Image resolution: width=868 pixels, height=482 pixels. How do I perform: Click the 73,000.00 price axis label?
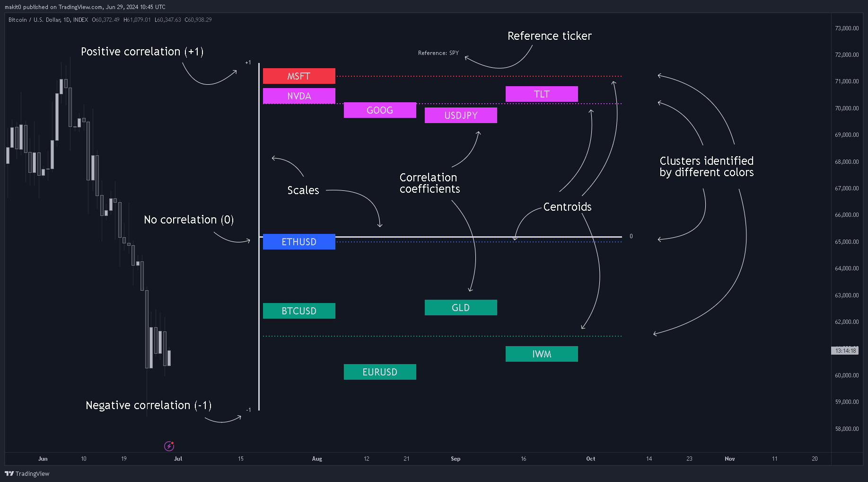coord(847,28)
